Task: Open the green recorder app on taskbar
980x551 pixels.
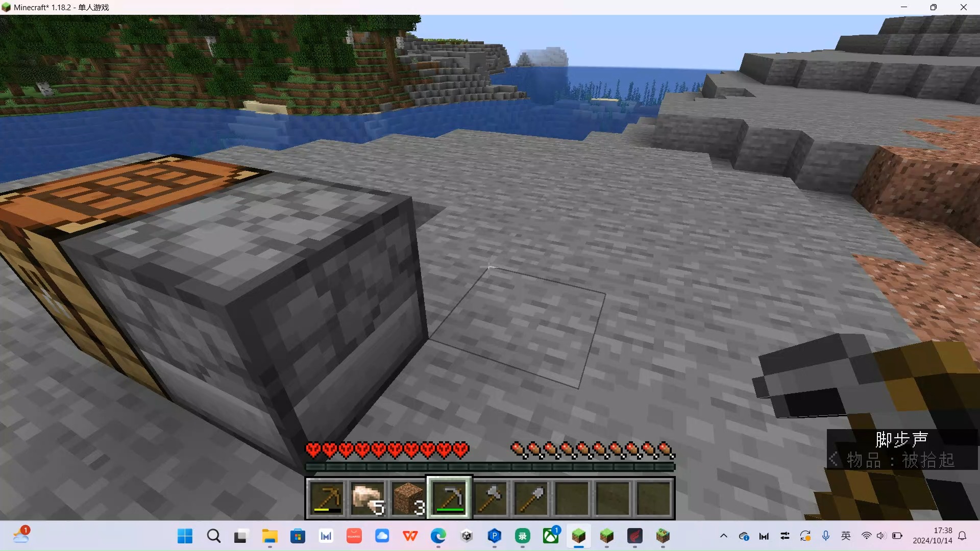Action: [523, 536]
